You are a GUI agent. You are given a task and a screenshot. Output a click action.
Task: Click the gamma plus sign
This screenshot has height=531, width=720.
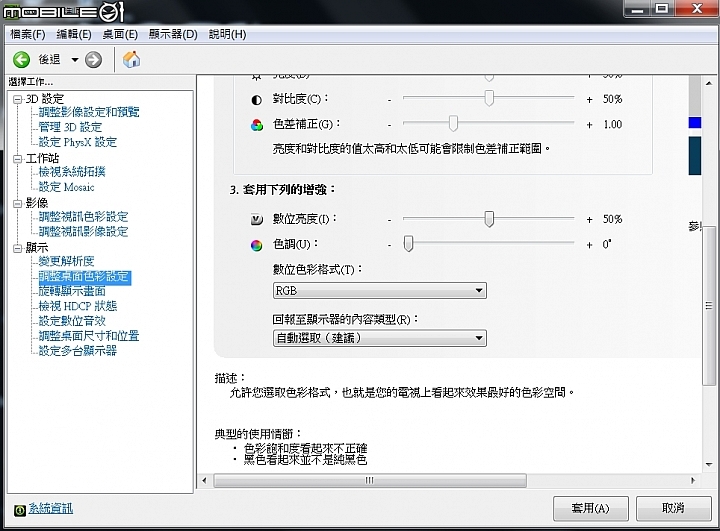coord(590,125)
